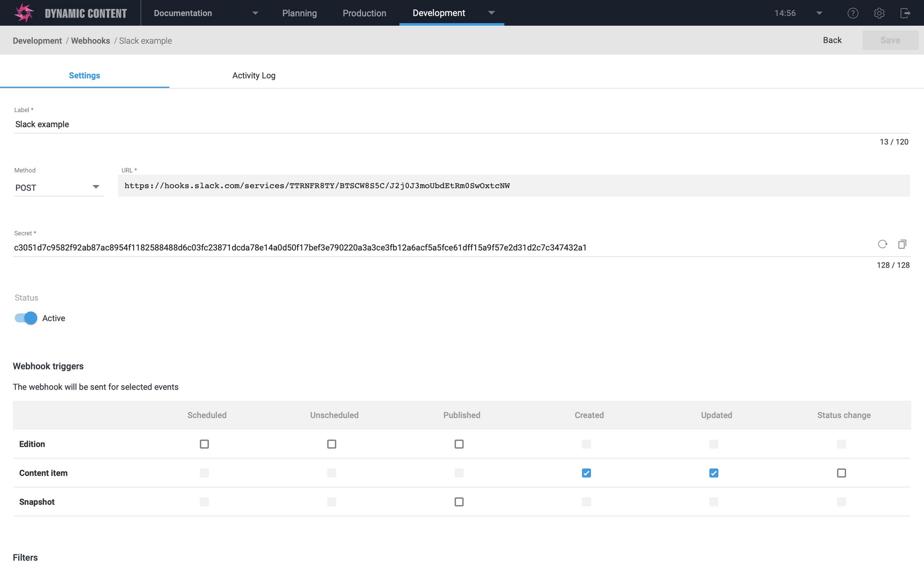
Task: Switch to the Settings tab
Action: click(x=85, y=75)
